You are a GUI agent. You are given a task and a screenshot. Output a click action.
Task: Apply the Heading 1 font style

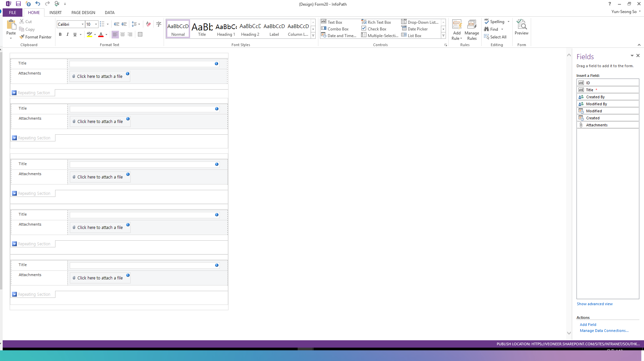coord(226,29)
